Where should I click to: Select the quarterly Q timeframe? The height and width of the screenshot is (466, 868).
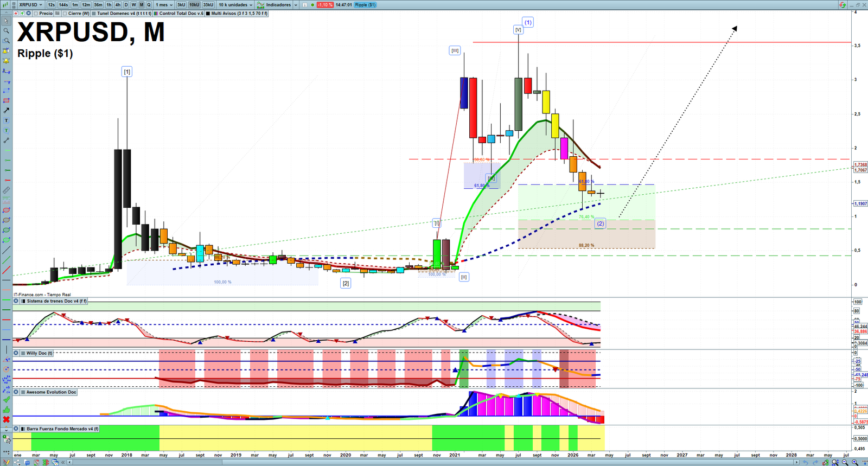pos(149,5)
